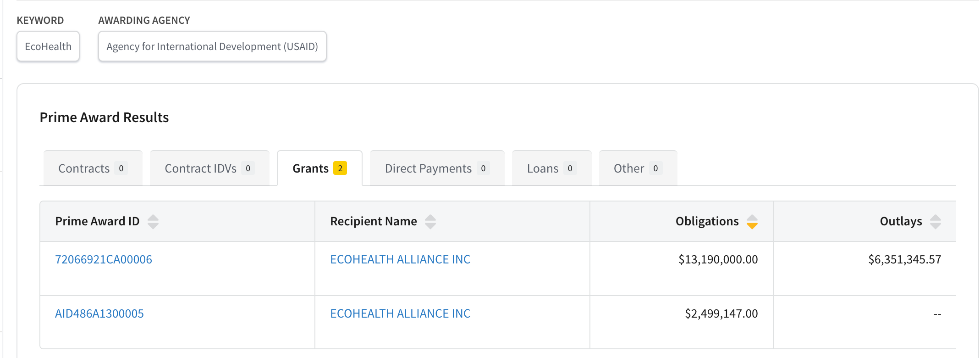The width and height of the screenshot is (980, 358).
Task: Sort by Outlays column arrows
Action: tap(936, 222)
